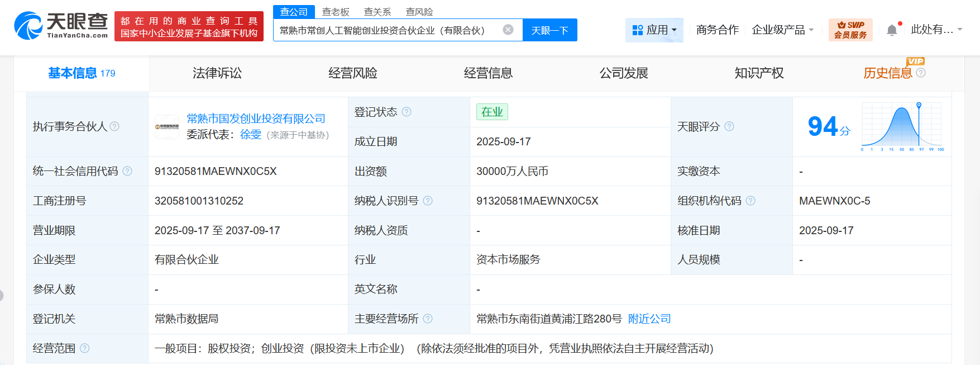This screenshot has width=980, height=365.
Task: Switch to the 法律诉讼 tab
Action: click(217, 73)
